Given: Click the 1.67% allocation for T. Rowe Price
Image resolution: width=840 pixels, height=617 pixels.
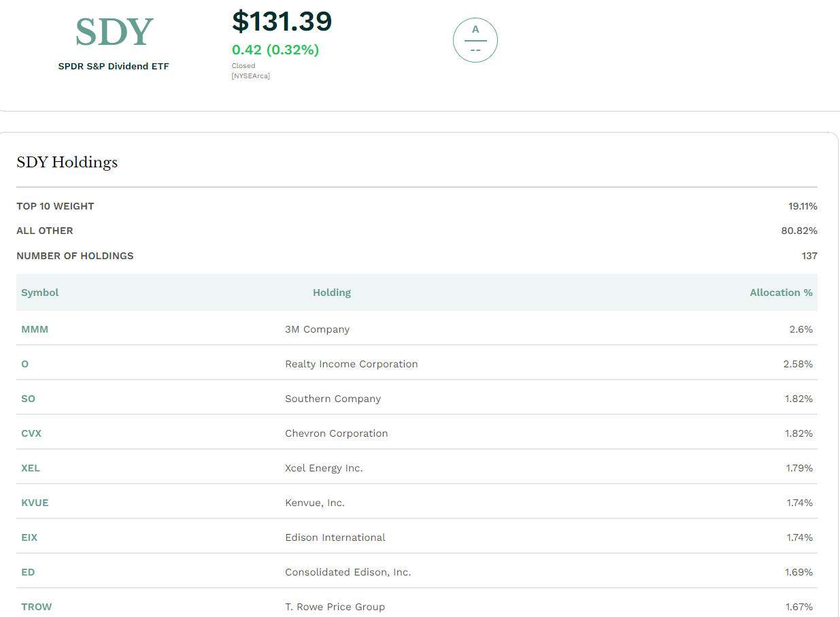Looking at the screenshot, I should pyautogui.click(x=799, y=607).
